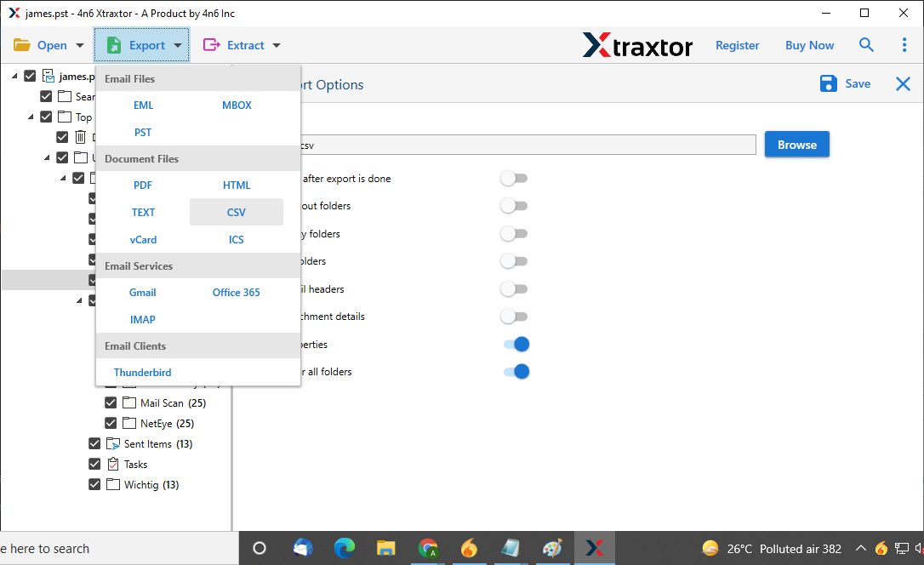
Task: Click the Sent Items folder icon
Action: pyautogui.click(x=113, y=444)
